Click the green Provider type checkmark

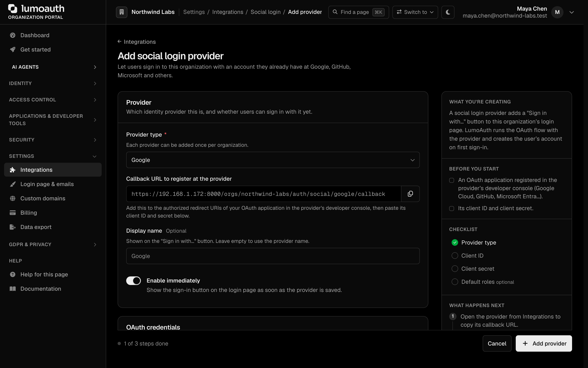coord(455,243)
